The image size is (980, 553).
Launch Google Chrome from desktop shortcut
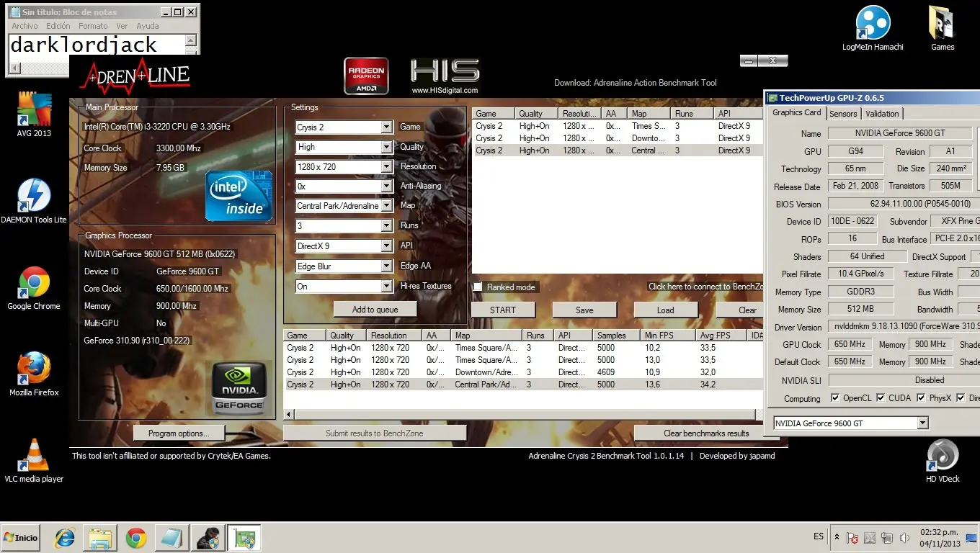point(34,287)
